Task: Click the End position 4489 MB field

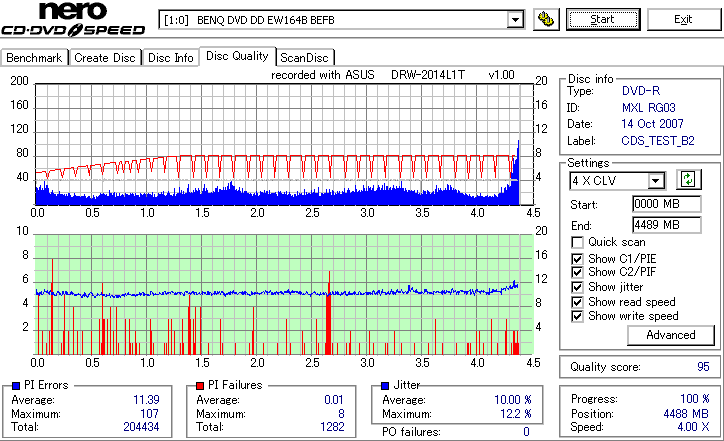Action: point(666,225)
